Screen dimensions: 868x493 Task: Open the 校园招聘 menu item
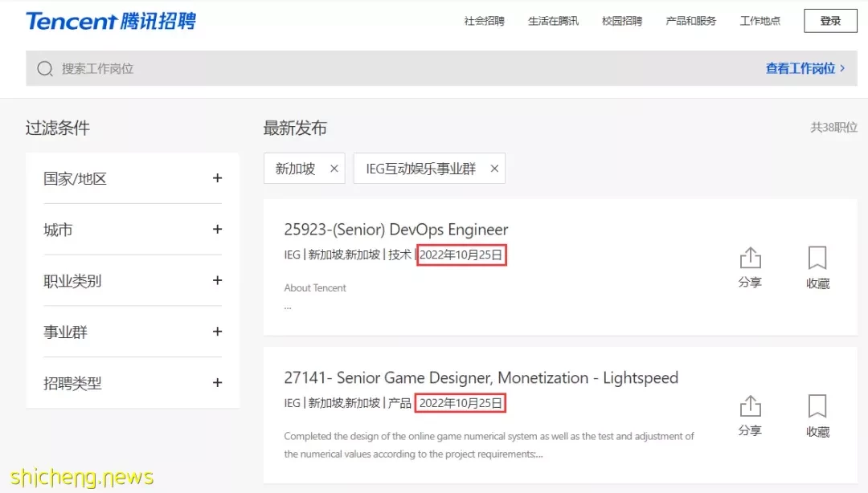click(622, 21)
